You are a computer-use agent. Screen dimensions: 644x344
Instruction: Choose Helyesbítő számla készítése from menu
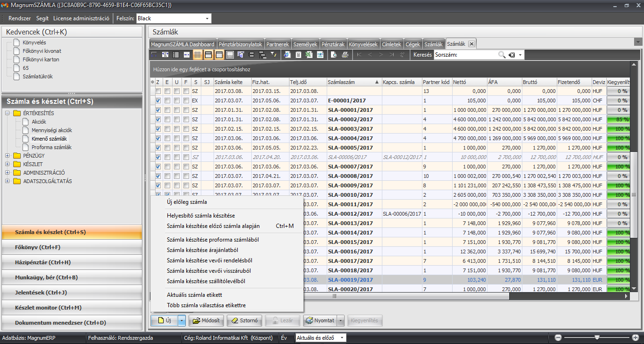201,216
